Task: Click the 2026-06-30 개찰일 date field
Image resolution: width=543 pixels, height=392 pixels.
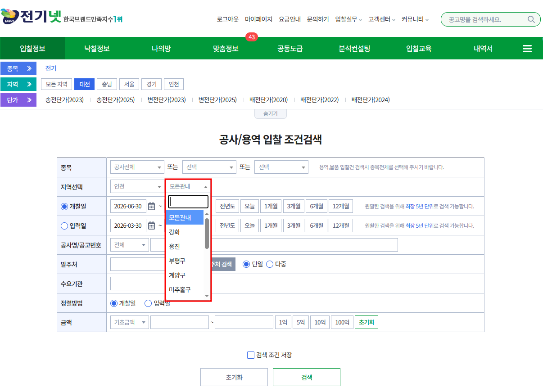Action: coord(128,207)
